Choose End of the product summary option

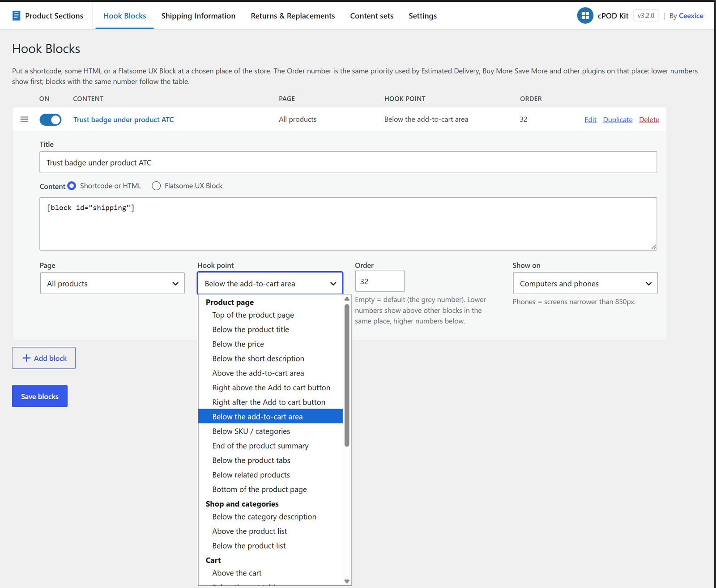(270, 446)
